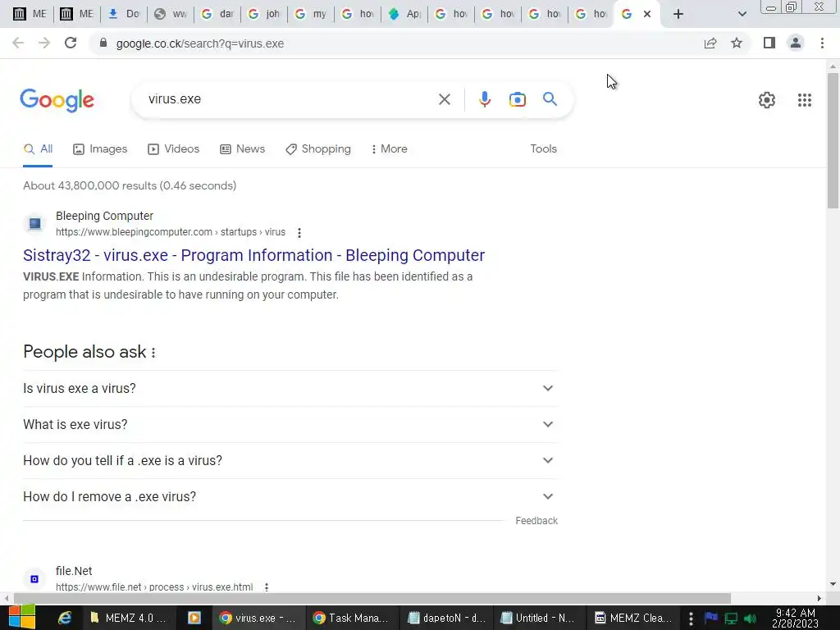Open Google quick settings gear
The image size is (840, 630).
pos(767,99)
